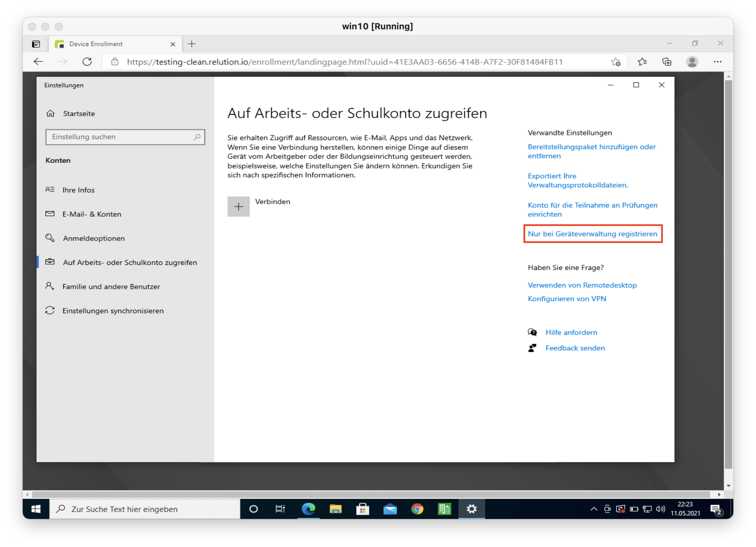Click the Feedback senden person icon
Screen dimensions: 756x547
click(532, 348)
